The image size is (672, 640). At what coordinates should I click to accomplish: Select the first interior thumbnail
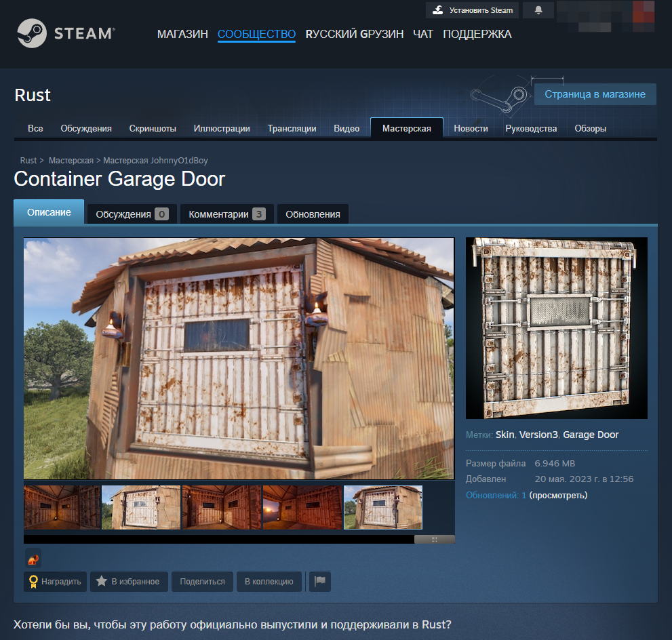tap(62, 507)
